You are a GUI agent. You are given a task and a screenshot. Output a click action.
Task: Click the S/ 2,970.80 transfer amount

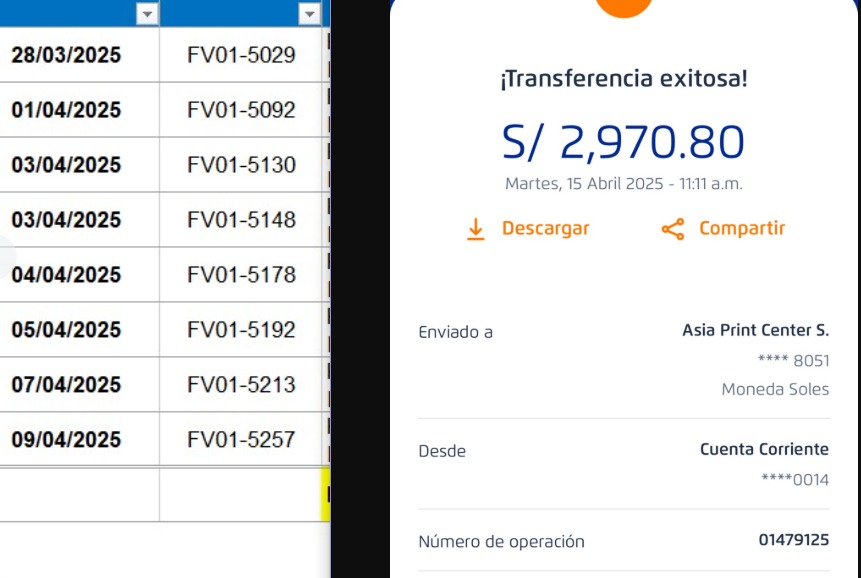[623, 143]
